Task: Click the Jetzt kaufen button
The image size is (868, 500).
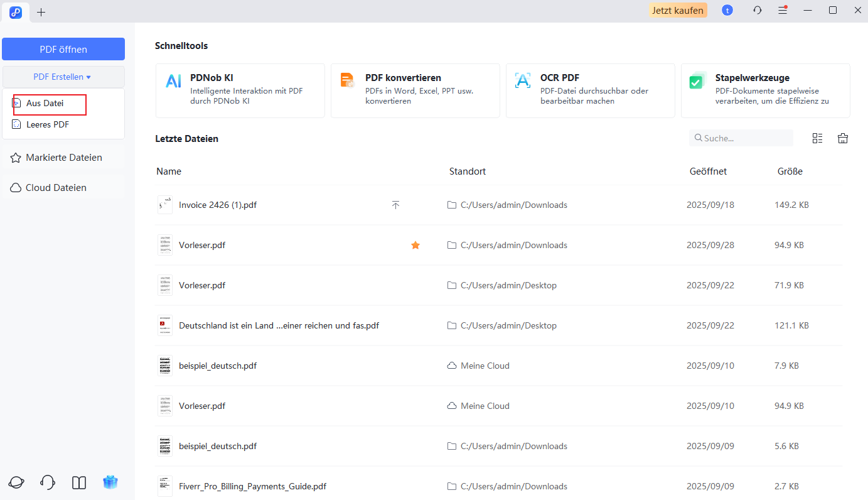Action: click(x=677, y=11)
